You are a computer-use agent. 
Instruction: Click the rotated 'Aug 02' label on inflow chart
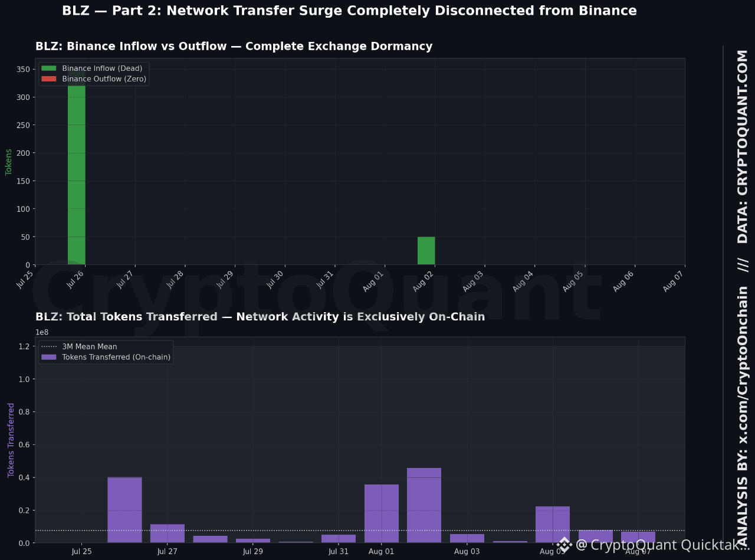pyautogui.click(x=424, y=280)
